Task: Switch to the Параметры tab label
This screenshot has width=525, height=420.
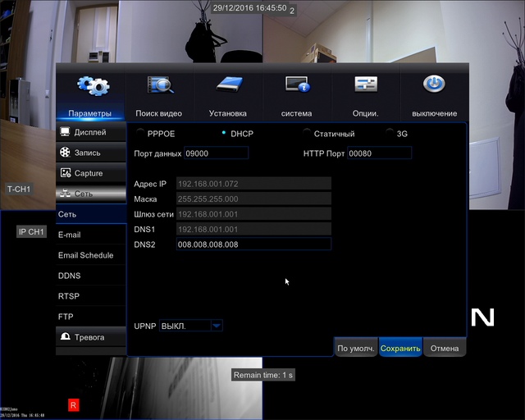Action: coord(89,113)
